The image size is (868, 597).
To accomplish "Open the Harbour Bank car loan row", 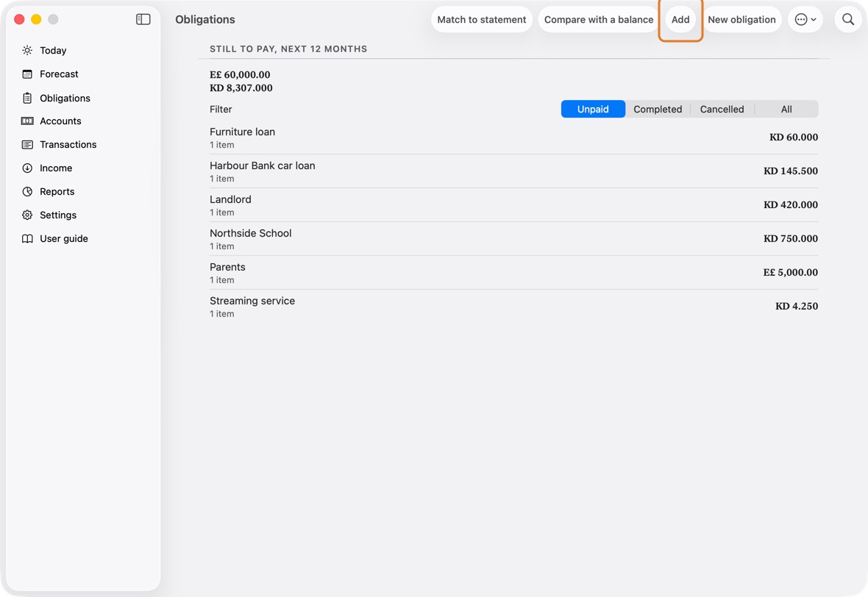I will tap(513, 171).
